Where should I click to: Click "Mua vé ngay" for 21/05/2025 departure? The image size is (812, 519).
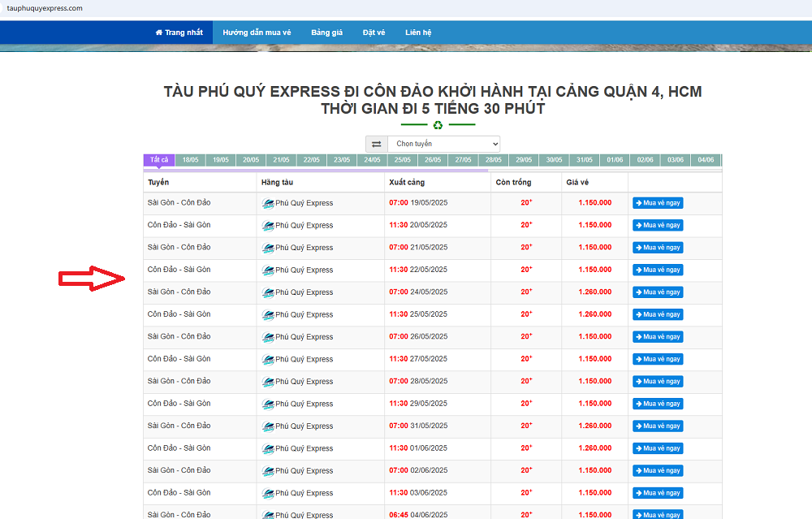[x=658, y=248]
